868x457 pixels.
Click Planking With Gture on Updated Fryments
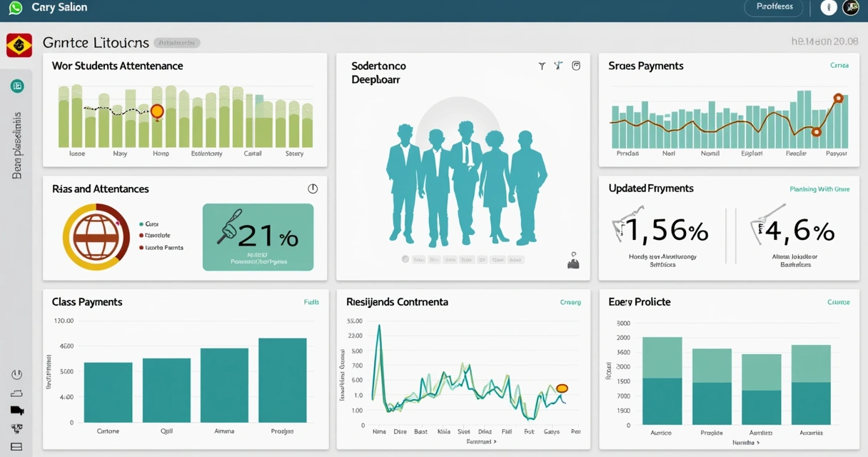[819, 189]
